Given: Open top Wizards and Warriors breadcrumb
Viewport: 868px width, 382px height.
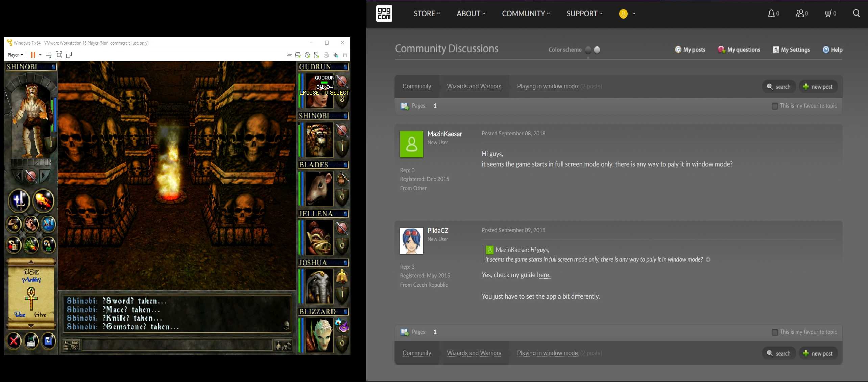Looking at the screenshot, I should tap(474, 86).
